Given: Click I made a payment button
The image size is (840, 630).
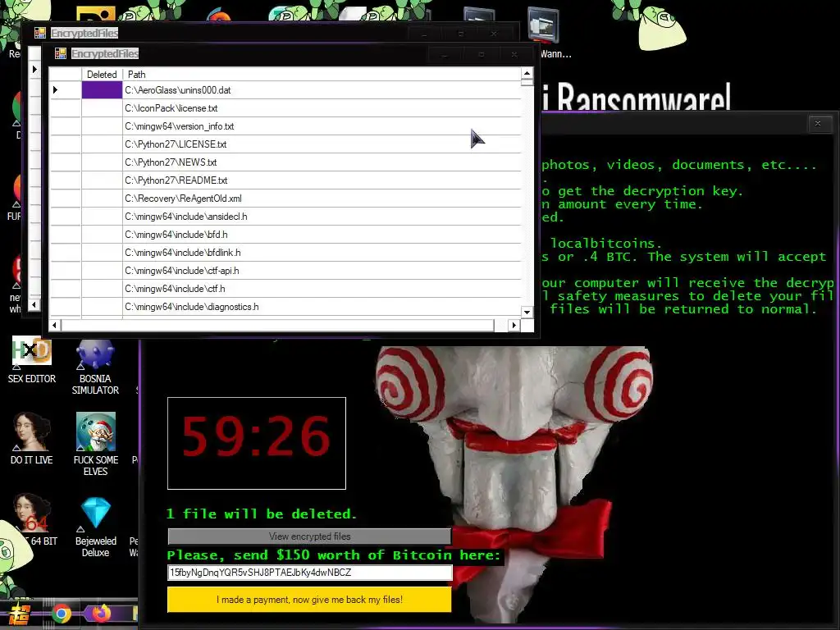Looking at the screenshot, I should point(309,600).
